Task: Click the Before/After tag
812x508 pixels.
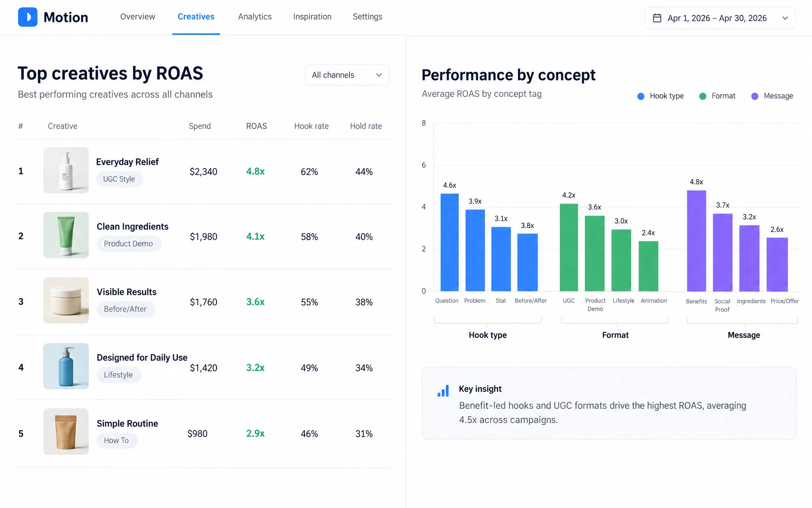Action: (125, 309)
